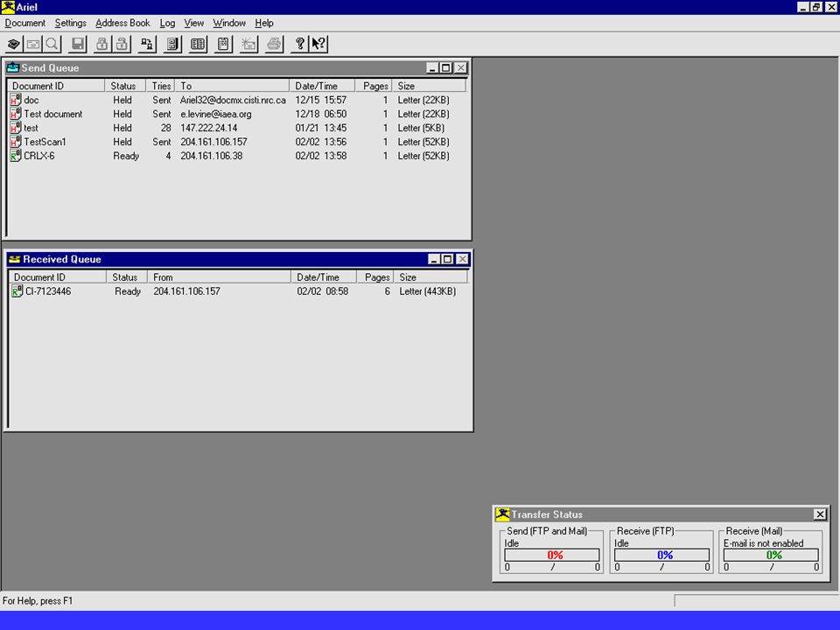Click the held icon beside Test document
Image resolution: width=840 pixels, height=630 pixels.
point(16,114)
